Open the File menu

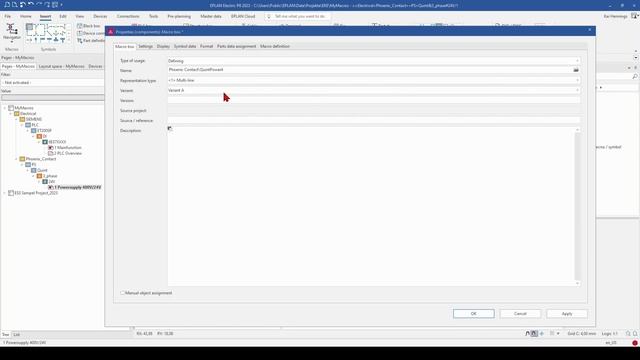click(x=8, y=16)
